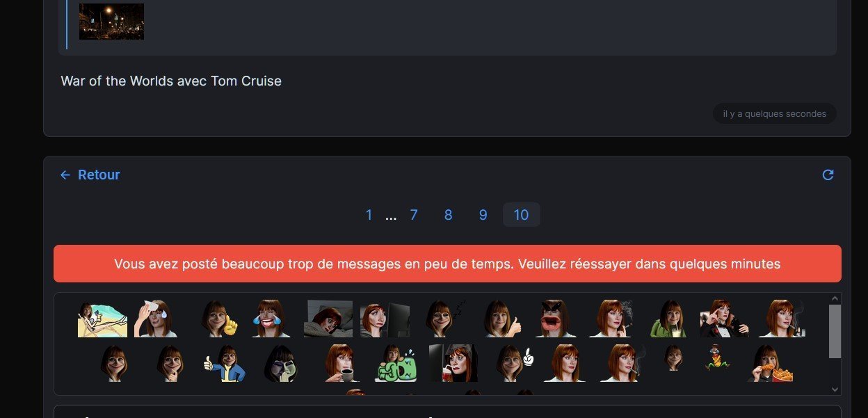The width and height of the screenshot is (868, 418).
Task: Open the night street image thumbnail
Action: click(111, 22)
